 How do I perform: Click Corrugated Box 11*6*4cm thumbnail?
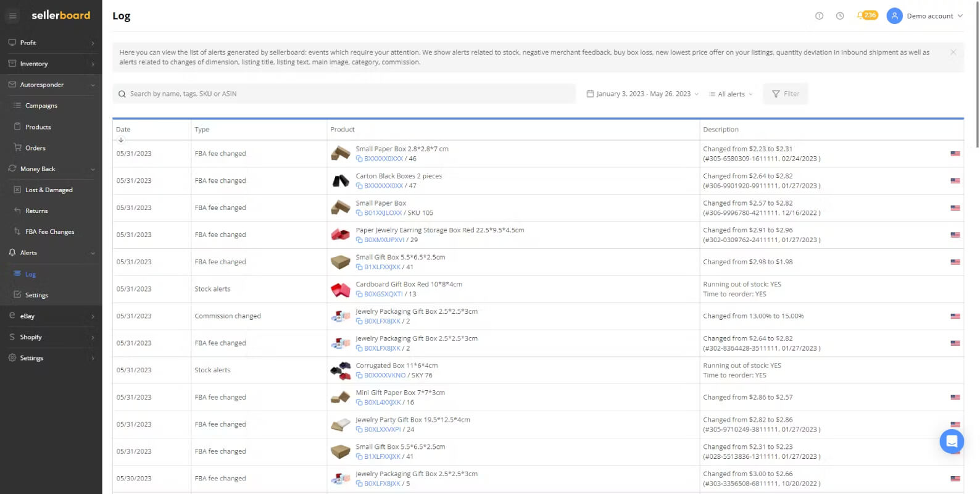click(x=341, y=371)
